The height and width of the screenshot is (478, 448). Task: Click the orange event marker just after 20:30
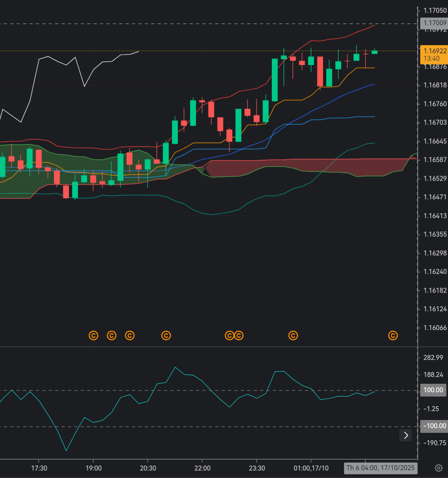pyautogui.click(x=166, y=335)
